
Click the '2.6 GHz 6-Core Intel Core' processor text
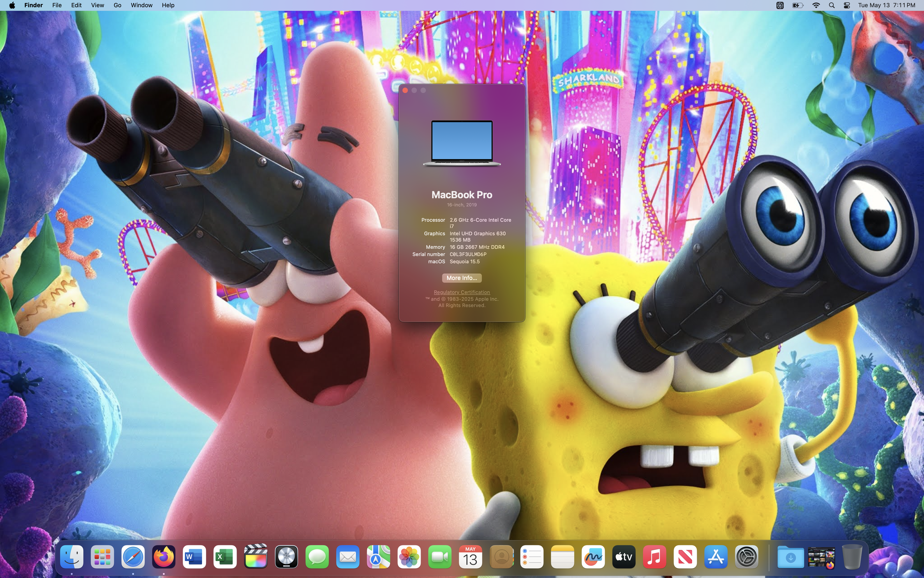pos(480,220)
